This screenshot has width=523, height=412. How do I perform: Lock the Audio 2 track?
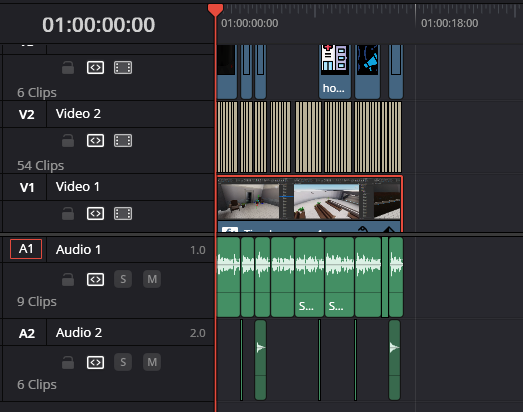pyautogui.click(x=68, y=362)
